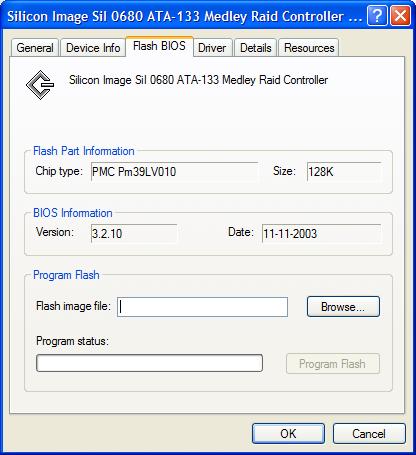Image resolution: width=416 pixels, height=455 pixels.
Task: Click the BIOS Date field 11-11-2003
Action: 321,233
